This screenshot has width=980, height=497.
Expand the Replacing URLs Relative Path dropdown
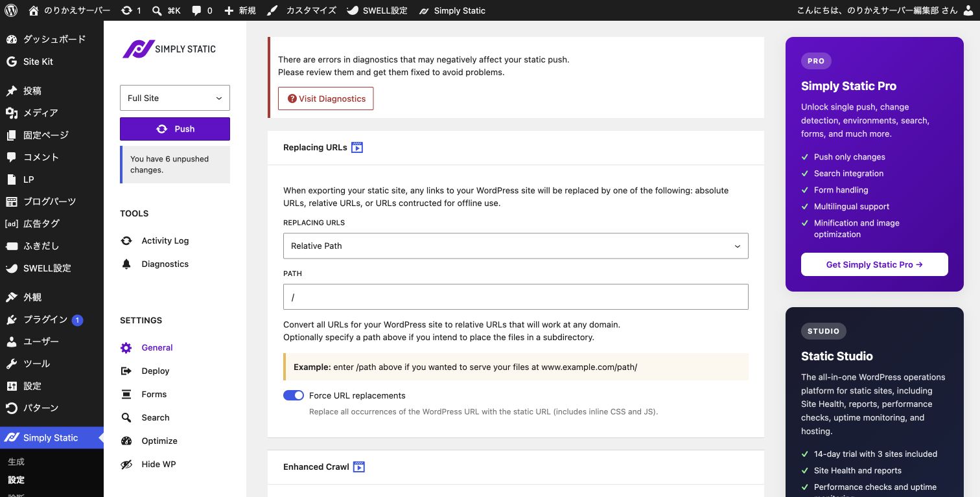click(516, 246)
